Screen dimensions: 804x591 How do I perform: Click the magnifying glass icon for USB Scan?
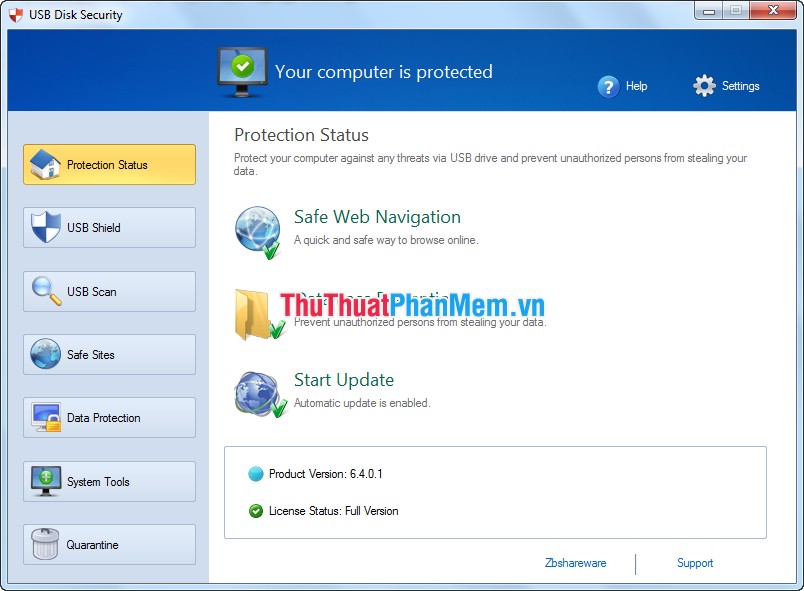pos(46,291)
